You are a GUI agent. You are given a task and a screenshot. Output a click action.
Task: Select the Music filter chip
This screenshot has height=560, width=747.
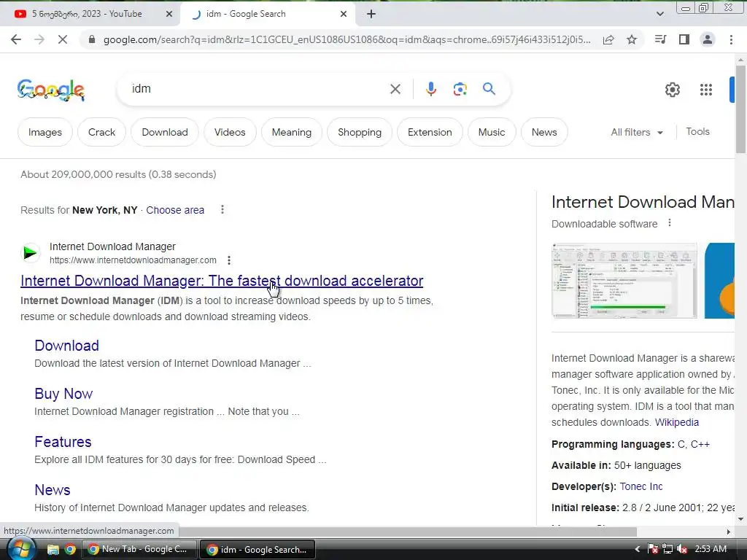coord(492,133)
